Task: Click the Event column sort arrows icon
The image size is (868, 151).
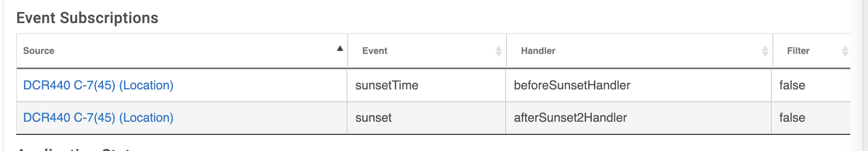Action: tap(498, 51)
